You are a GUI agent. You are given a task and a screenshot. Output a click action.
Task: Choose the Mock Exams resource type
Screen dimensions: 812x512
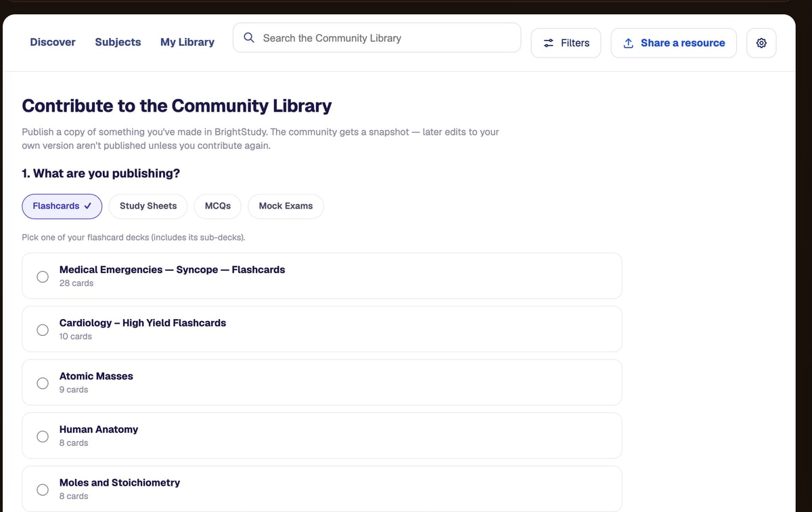[286, 206]
